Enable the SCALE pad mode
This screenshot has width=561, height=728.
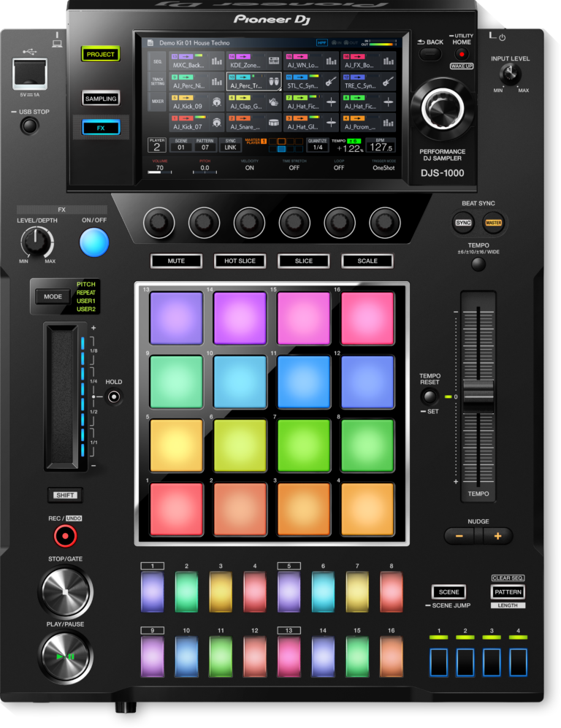click(x=367, y=261)
